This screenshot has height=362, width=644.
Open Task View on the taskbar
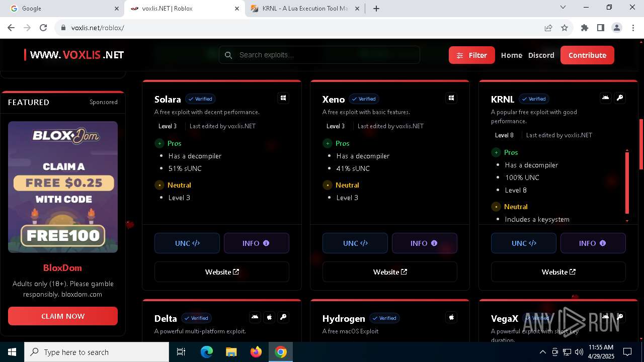181,352
